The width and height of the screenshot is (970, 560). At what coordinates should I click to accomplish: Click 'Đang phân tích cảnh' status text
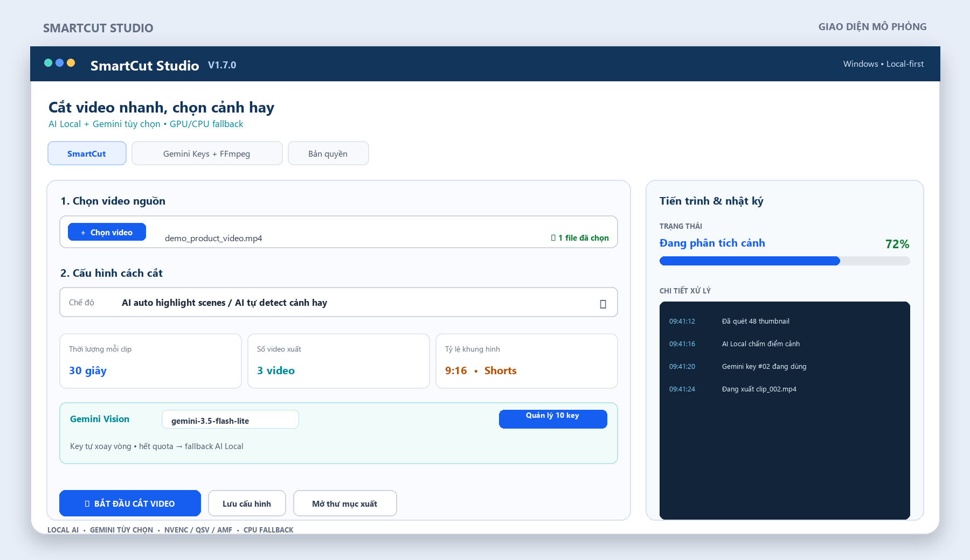[712, 243]
